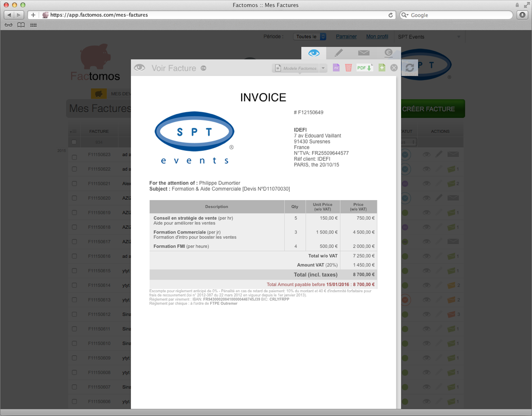Click the ACTIONS column header
The width and height of the screenshot is (532, 416).
(440, 131)
